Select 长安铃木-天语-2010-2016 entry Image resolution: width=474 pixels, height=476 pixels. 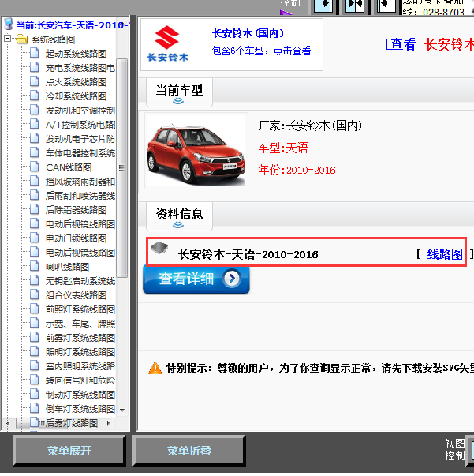tap(248, 254)
